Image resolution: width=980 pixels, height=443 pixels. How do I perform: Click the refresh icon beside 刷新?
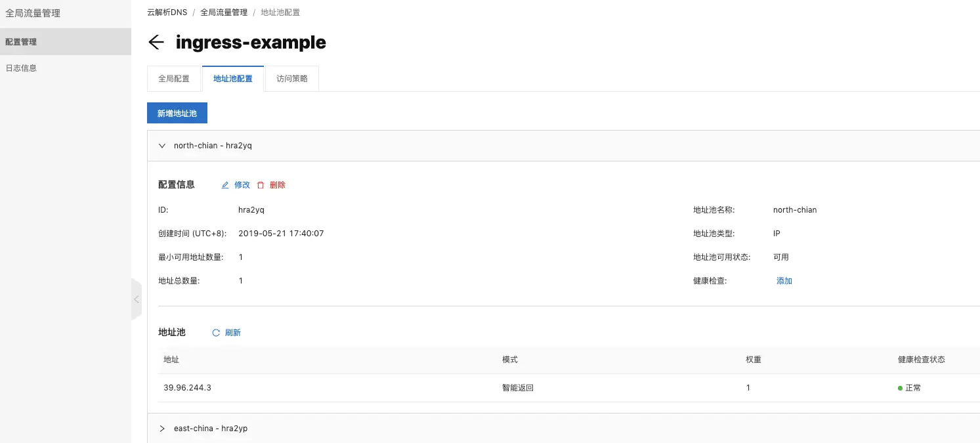coord(216,333)
